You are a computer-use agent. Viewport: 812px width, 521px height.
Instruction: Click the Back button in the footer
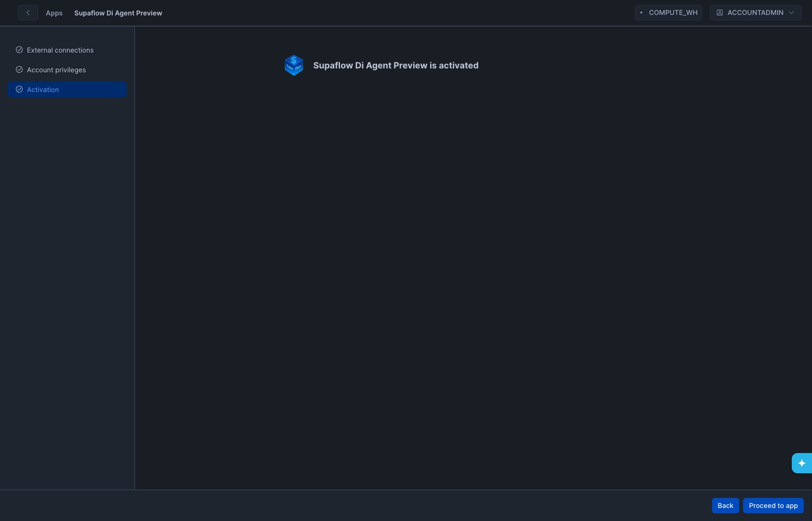click(725, 506)
